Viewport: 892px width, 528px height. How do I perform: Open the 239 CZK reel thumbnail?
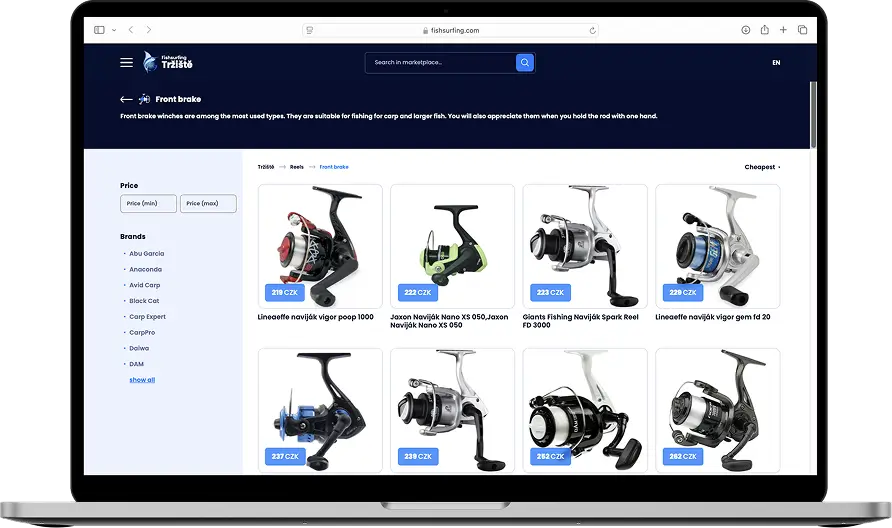click(452, 410)
